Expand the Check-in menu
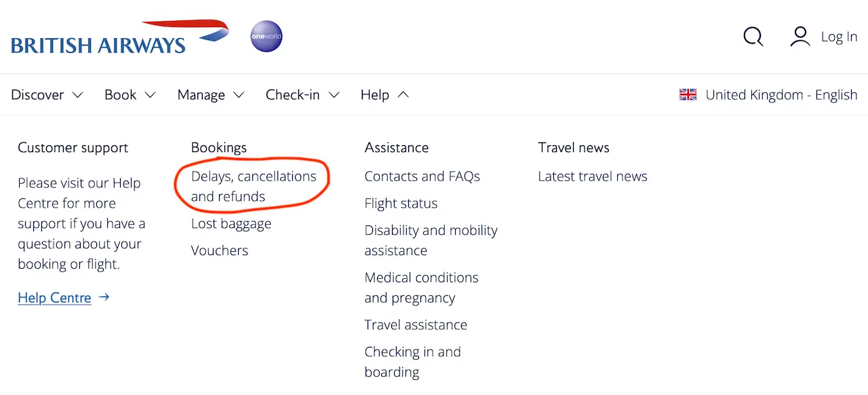This screenshot has height=395, width=868. click(302, 95)
